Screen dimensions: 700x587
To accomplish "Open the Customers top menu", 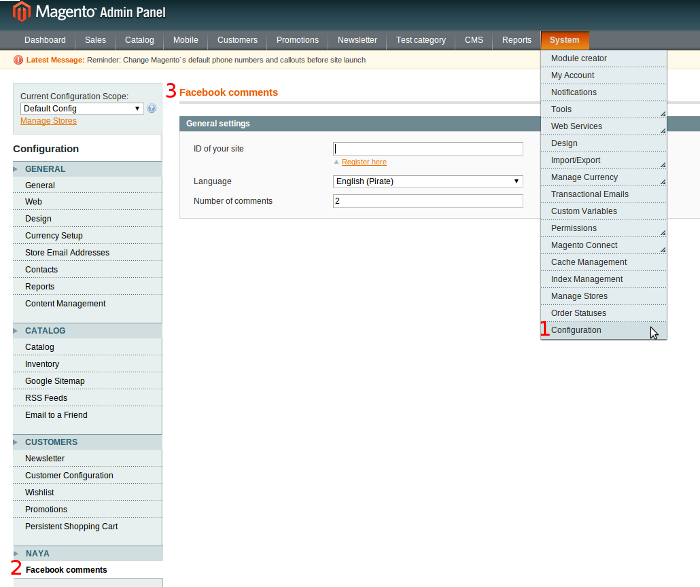I will pyautogui.click(x=238, y=40).
